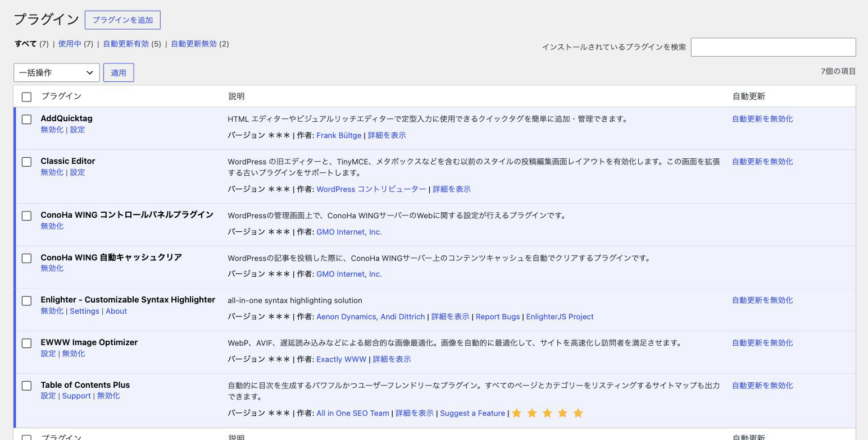This screenshot has width=868, height=440.
Task: Show the すべて plugins filter
Action: [x=26, y=44]
